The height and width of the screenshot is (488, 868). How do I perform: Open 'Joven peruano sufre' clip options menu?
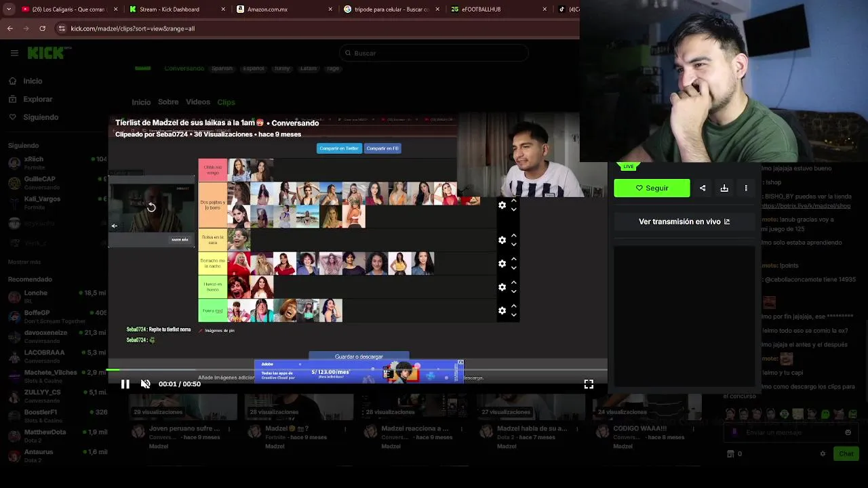tap(229, 429)
